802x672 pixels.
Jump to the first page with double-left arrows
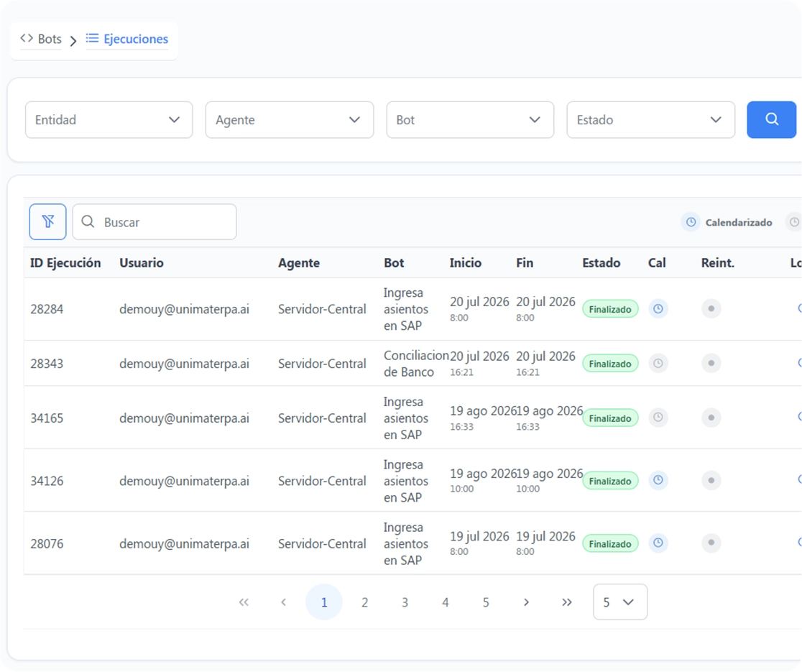pyautogui.click(x=244, y=602)
